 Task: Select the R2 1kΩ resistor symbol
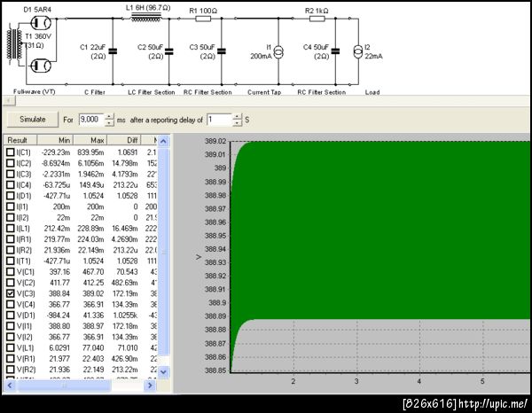[x=317, y=19]
